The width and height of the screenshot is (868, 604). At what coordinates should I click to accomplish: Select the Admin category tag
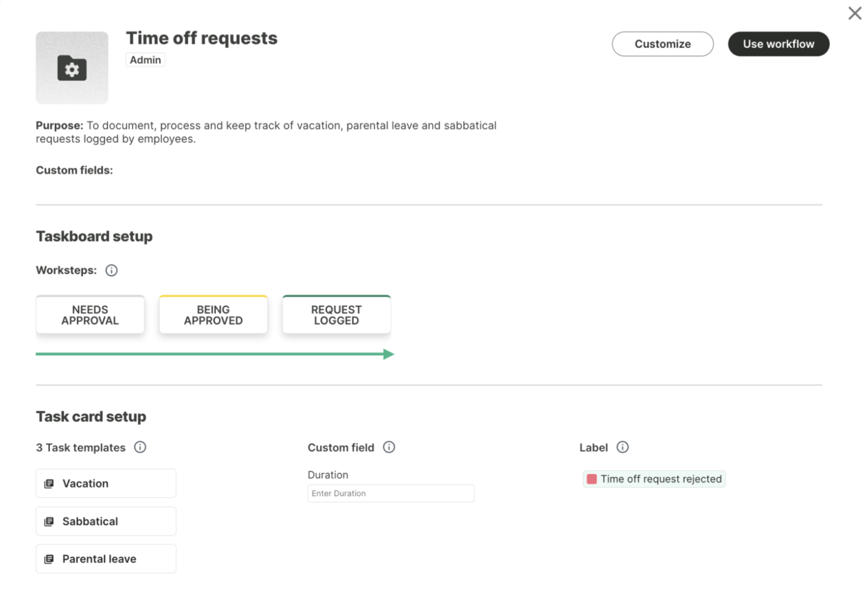(145, 60)
